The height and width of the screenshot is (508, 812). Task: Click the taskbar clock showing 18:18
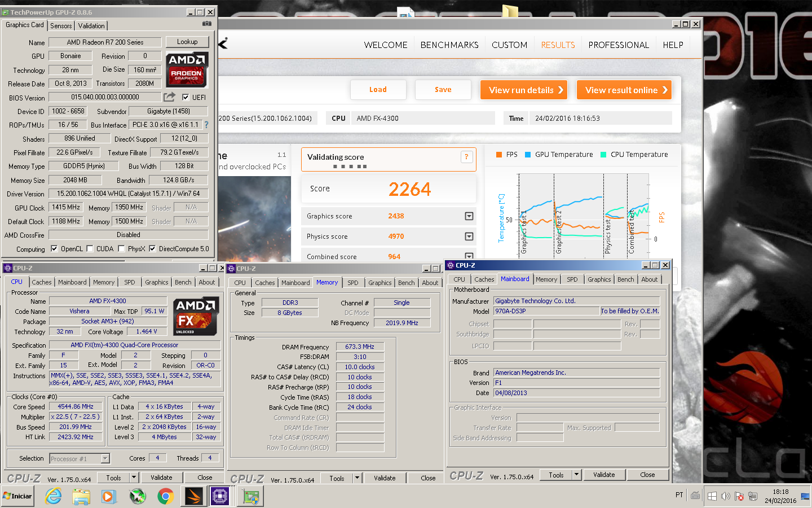click(x=780, y=496)
